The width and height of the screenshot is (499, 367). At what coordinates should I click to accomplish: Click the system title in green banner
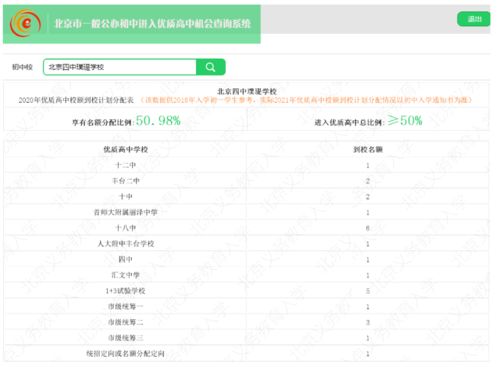pyautogui.click(x=153, y=24)
